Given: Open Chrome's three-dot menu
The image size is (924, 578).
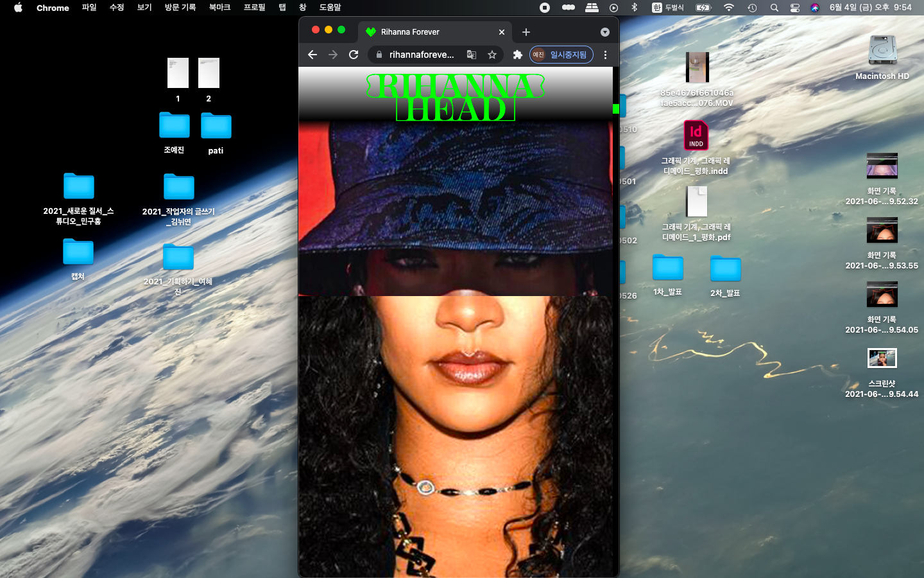Looking at the screenshot, I should (x=605, y=55).
